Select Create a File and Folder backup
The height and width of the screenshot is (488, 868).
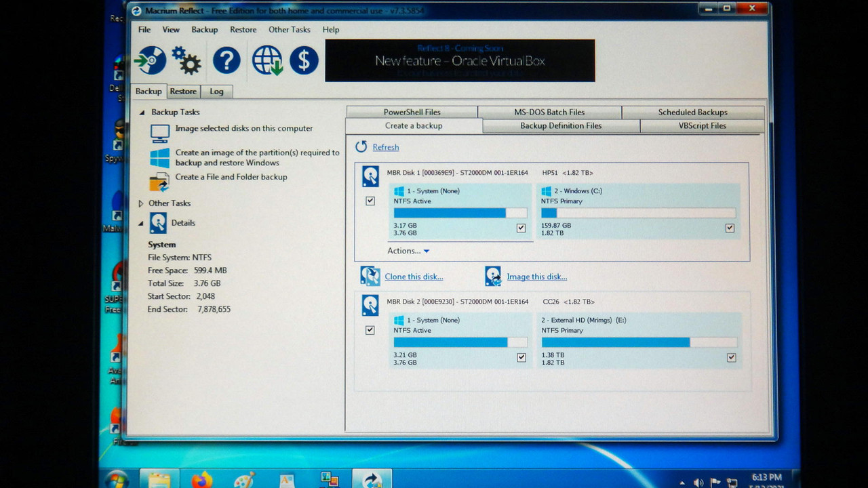tap(231, 177)
